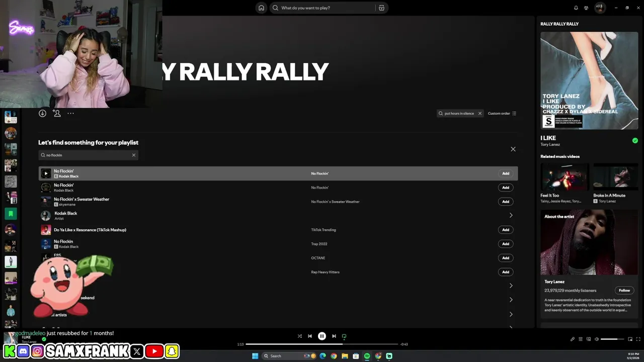
Task: Open Windows Start button
Action: tap(255, 356)
